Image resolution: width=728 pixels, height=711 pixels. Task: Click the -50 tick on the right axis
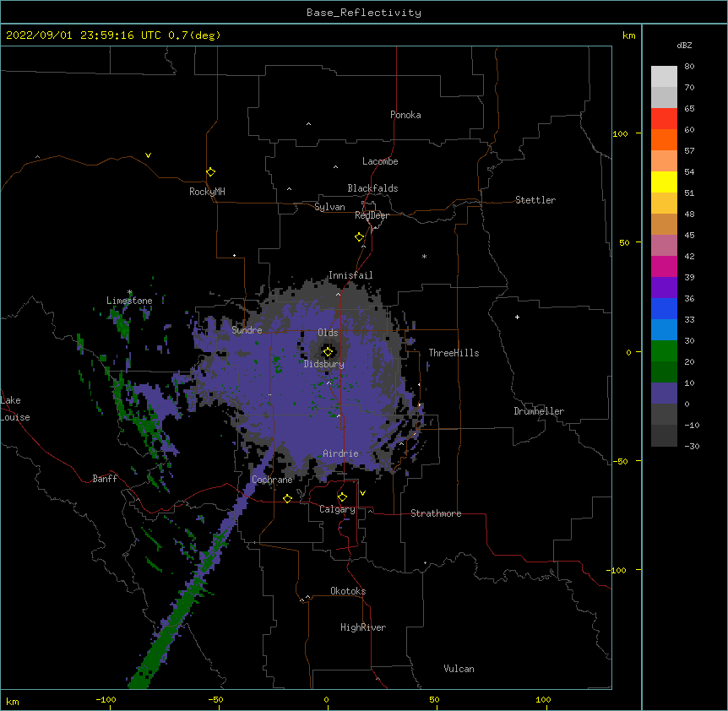[x=620, y=461]
